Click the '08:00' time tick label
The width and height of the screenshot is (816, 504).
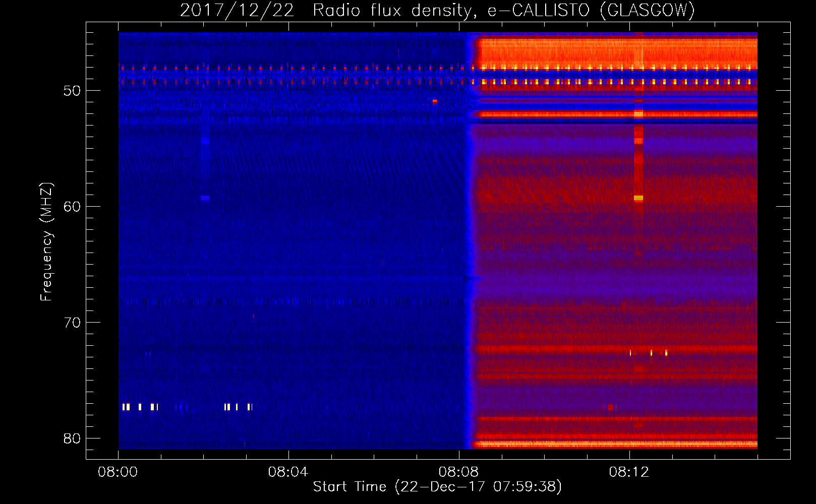(x=118, y=472)
